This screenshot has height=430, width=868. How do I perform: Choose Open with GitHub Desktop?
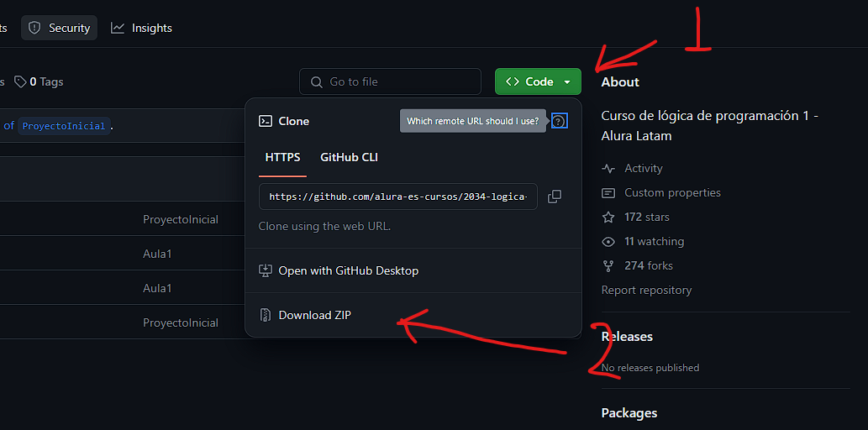tap(413, 270)
